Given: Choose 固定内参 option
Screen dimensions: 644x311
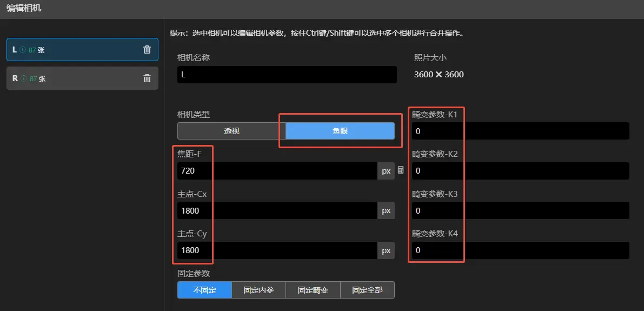Looking at the screenshot, I should (x=258, y=290).
